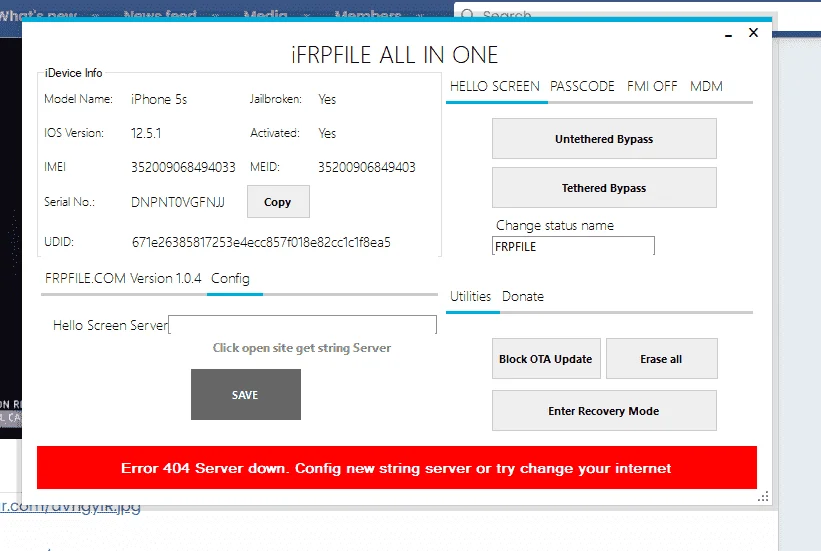Switch to the HELLO SCREEN tab
The image size is (821, 551).
pos(495,86)
